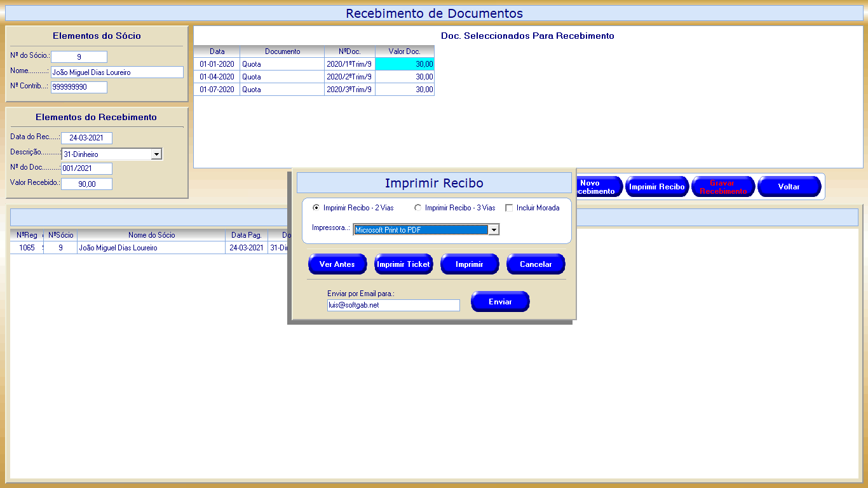Select Imprimir Recibo - 2 Vias option
Screen dimensions: 868x488
[x=316, y=208]
